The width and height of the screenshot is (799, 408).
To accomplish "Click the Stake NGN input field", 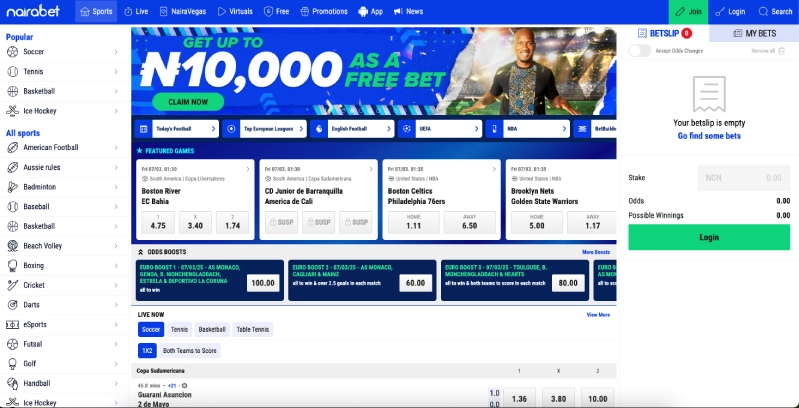I will pyautogui.click(x=743, y=178).
